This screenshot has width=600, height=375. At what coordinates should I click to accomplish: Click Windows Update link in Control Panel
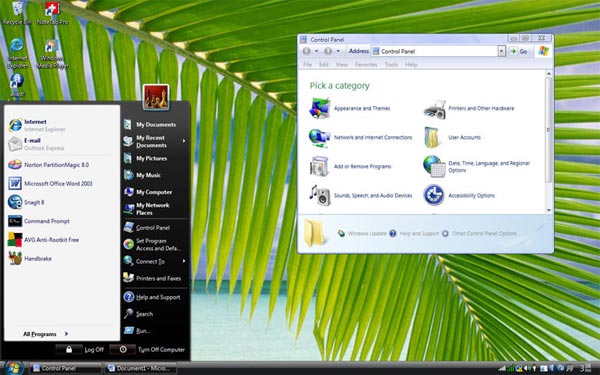(x=362, y=233)
